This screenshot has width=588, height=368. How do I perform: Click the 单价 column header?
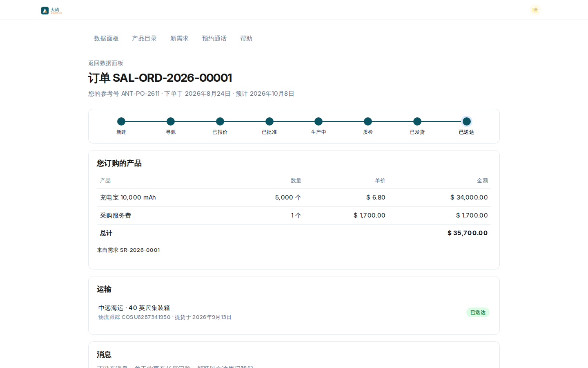[x=380, y=181]
